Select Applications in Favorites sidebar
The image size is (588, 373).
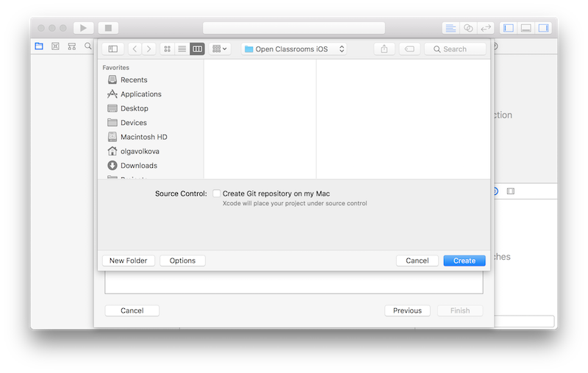(151, 94)
